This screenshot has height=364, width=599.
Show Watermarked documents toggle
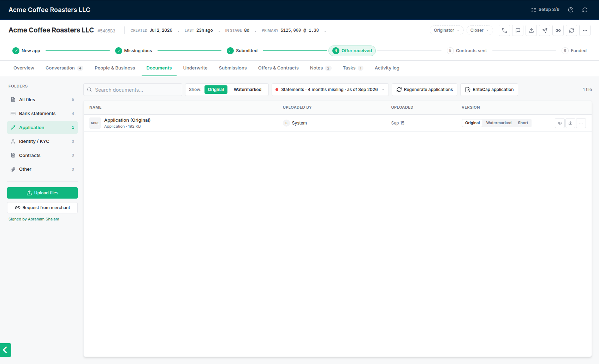[248, 90]
